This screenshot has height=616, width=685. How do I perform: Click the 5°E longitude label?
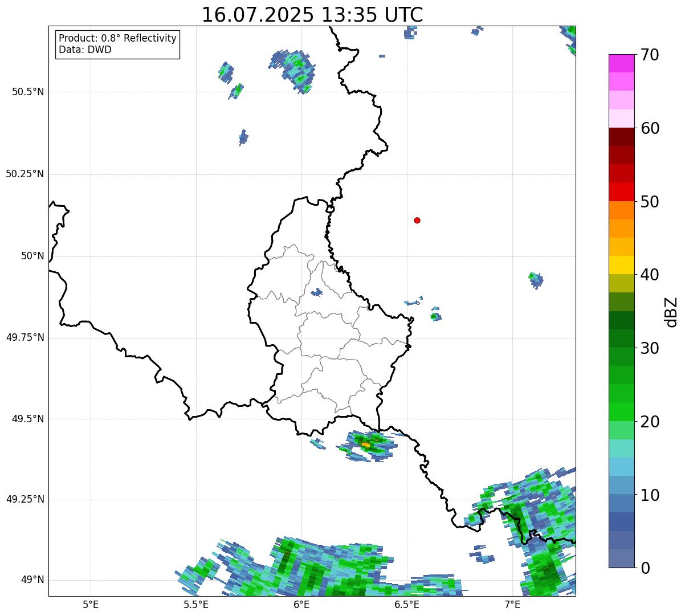coord(91,605)
